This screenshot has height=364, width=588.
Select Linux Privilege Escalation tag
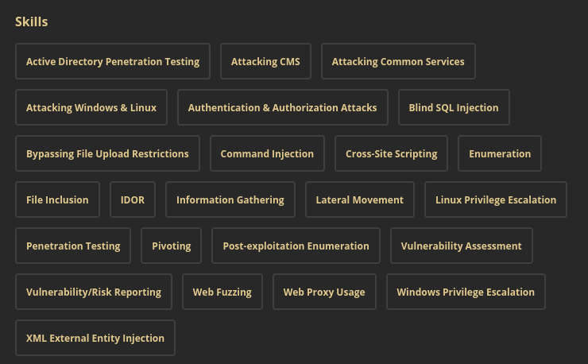496,199
